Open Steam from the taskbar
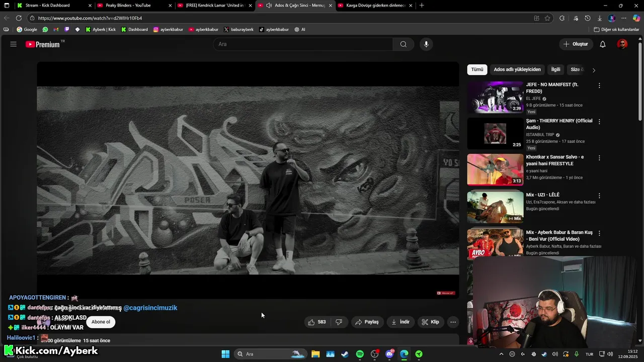Image resolution: width=644 pixels, height=362 pixels. pyautogui.click(x=345, y=354)
